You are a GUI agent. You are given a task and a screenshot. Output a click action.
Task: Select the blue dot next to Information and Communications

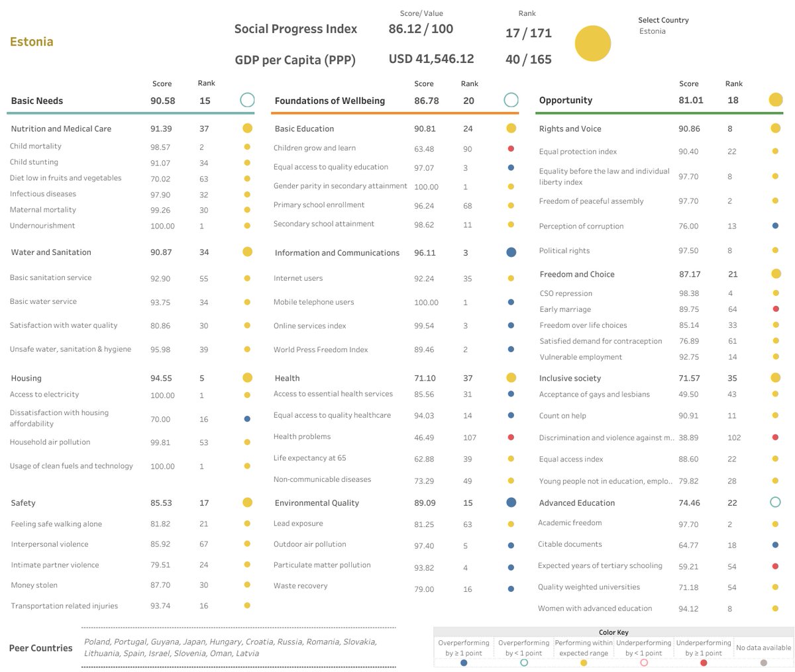click(x=510, y=253)
